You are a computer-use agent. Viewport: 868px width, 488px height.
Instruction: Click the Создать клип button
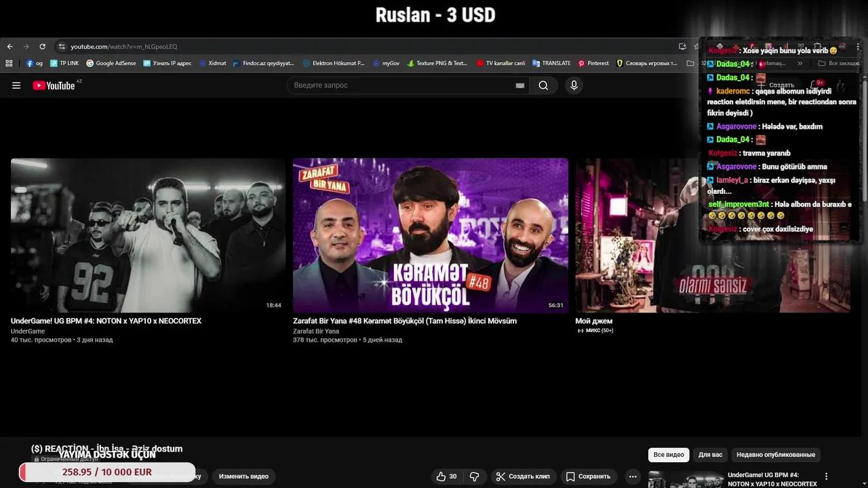coord(522,476)
